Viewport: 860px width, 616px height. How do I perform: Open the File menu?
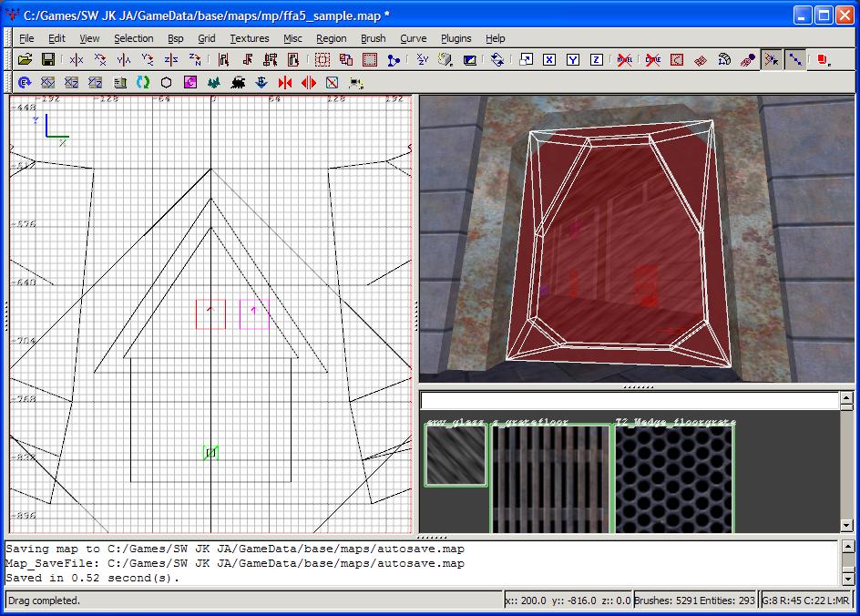(x=26, y=38)
